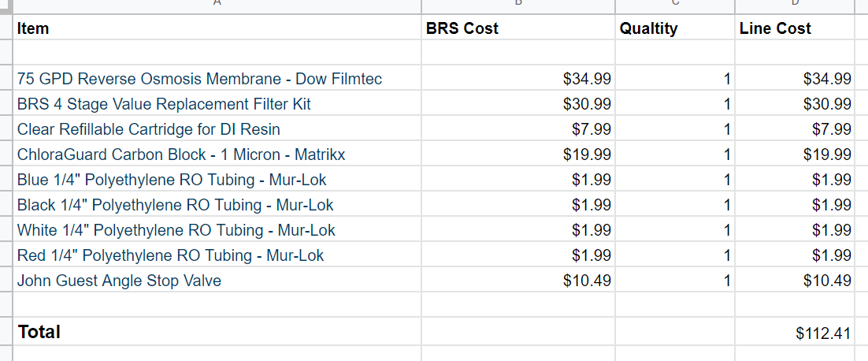Open Black 1/4" Polyethylene RO Tubing link
Image resolution: width=868 pixels, height=361 pixels.
[x=175, y=205]
